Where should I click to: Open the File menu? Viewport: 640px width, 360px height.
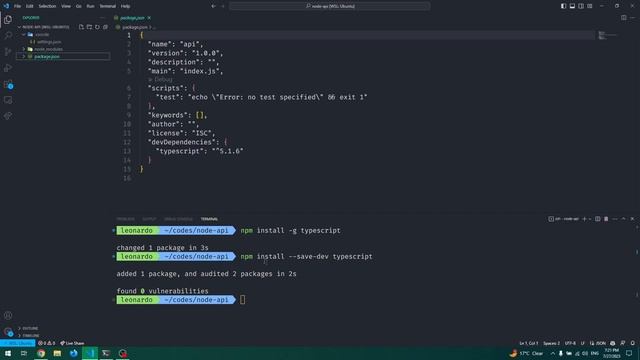click(x=17, y=6)
